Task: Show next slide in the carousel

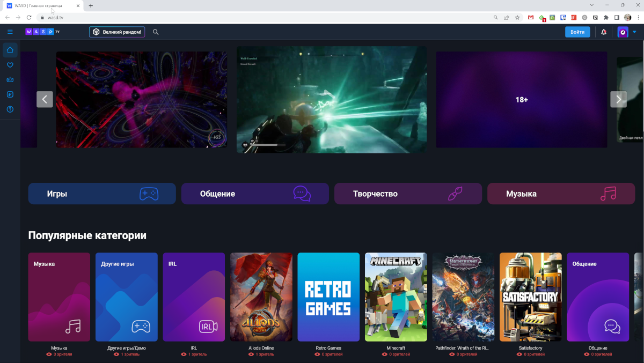Action: point(618,99)
